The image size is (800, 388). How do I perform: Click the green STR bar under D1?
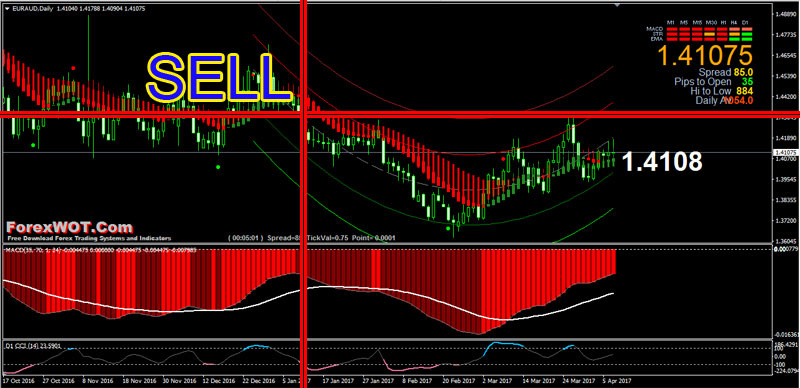747,34
